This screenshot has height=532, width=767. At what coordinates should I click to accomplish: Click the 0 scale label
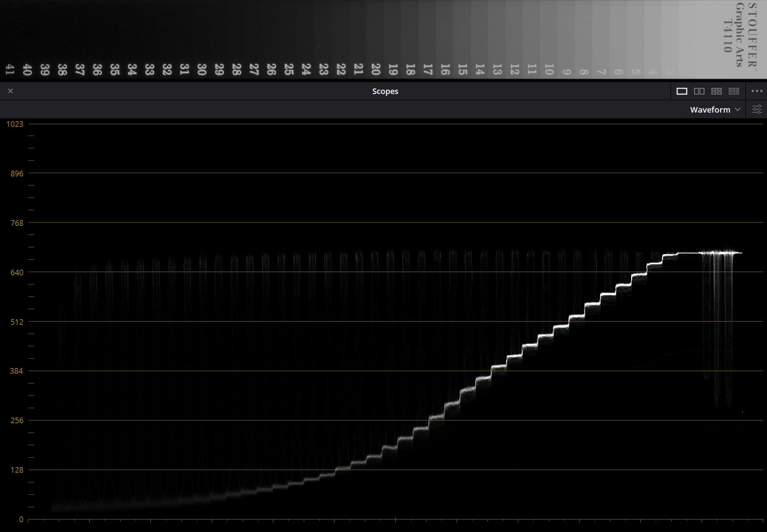21,520
